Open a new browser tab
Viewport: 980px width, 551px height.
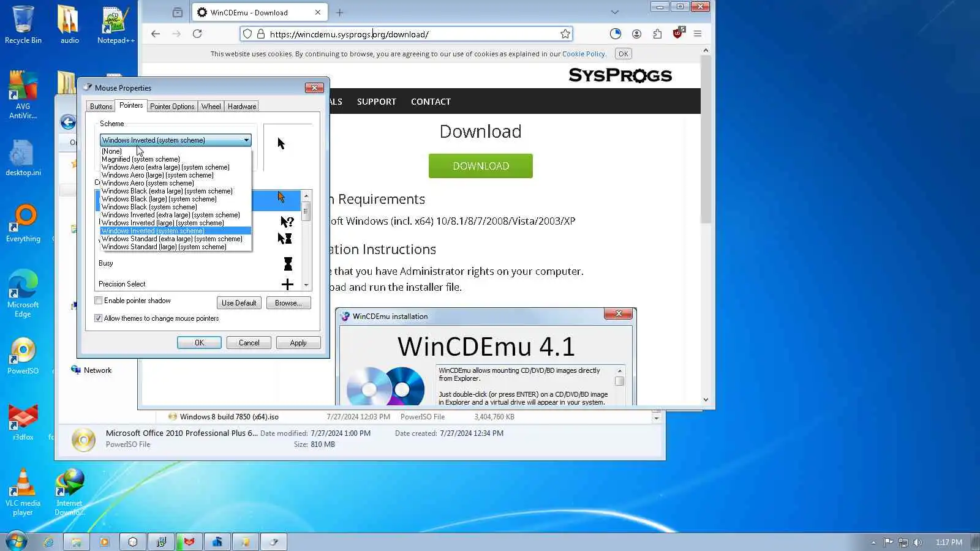pyautogui.click(x=340, y=12)
